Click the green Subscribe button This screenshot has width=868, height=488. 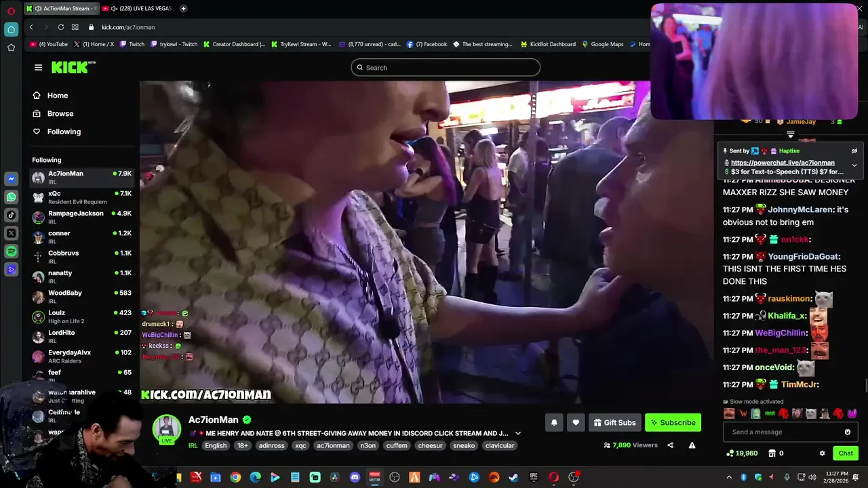(673, 422)
